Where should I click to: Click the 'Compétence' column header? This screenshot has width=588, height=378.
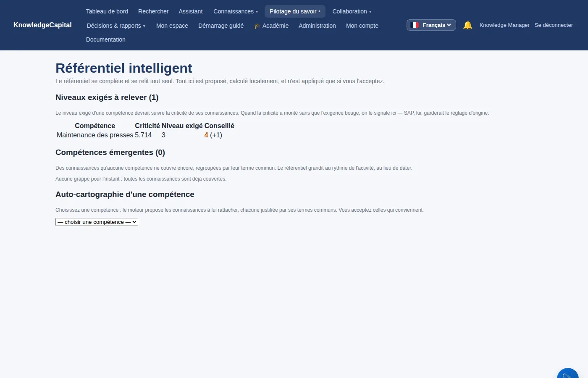(x=95, y=126)
